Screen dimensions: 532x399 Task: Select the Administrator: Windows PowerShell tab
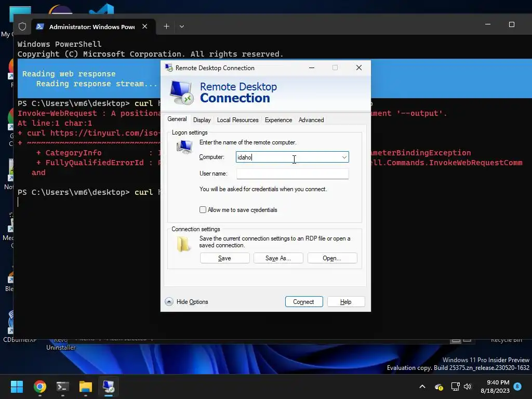[x=91, y=26]
